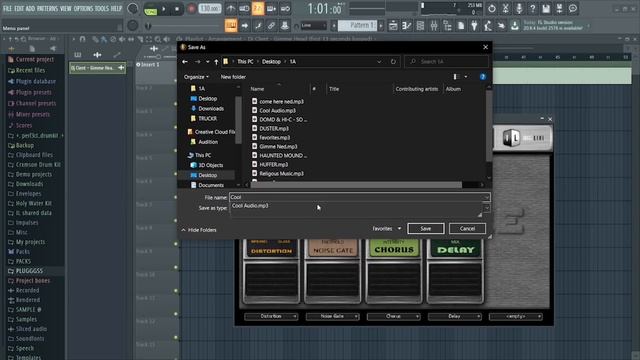Click the circular undo history icon left of the scissors
The image size is (640, 360).
491,9
